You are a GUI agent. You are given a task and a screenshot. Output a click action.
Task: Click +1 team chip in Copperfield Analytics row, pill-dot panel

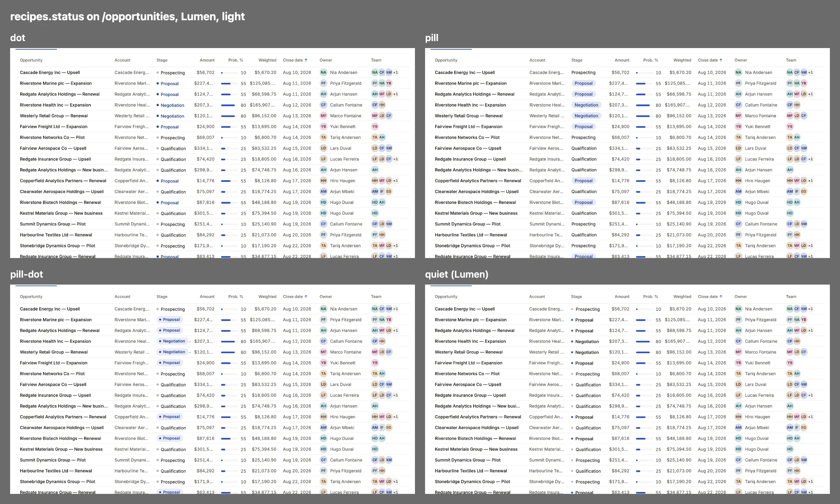click(x=396, y=417)
